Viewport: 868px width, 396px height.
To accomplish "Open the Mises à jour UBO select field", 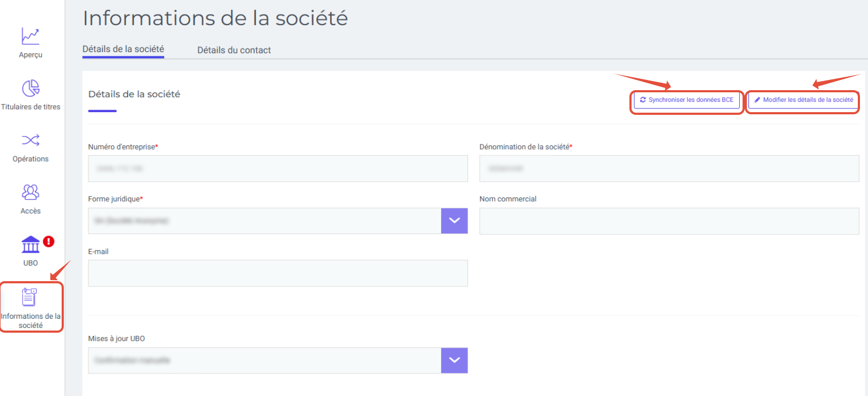I will click(x=264, y=360).
